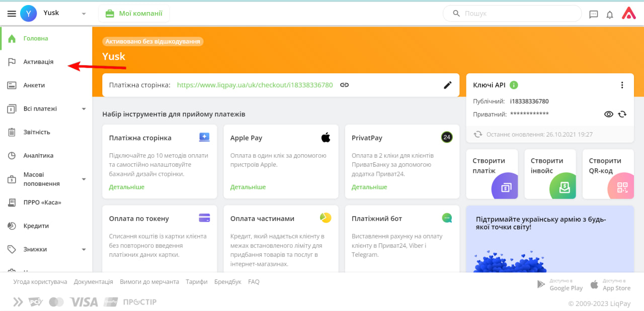The height and width of the screenshot is (311, 644).
Task: Click the red LiqPay logo icon
Action: tap(629, 14)
